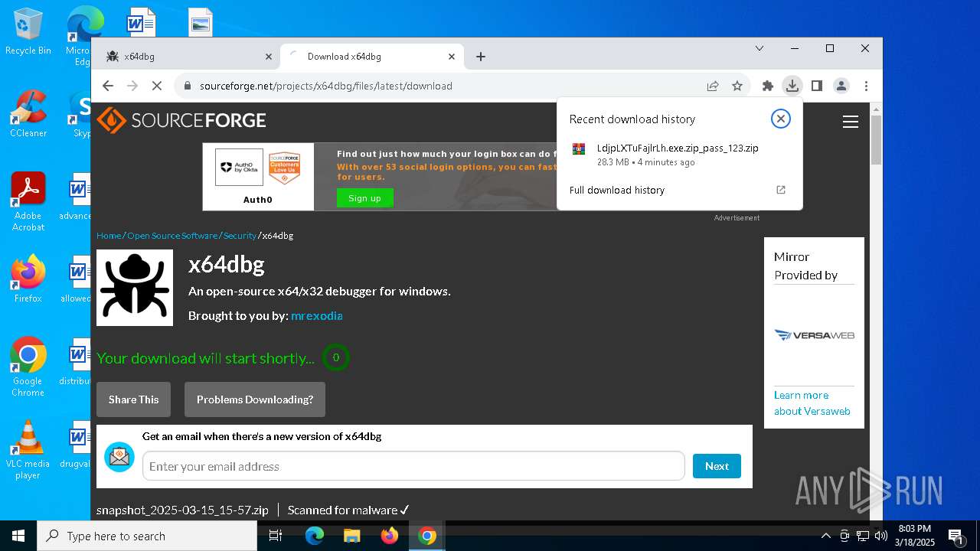This screenshot has height=551, width=980.
Task: Go to Security breadcrumb
Action: (x=240, y=236)
